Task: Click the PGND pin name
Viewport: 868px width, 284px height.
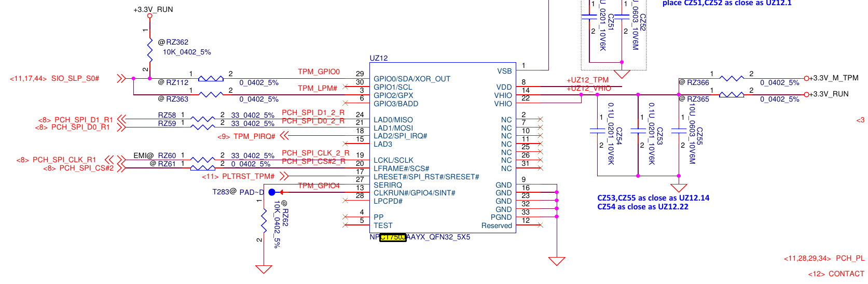Action: (501, 217)
